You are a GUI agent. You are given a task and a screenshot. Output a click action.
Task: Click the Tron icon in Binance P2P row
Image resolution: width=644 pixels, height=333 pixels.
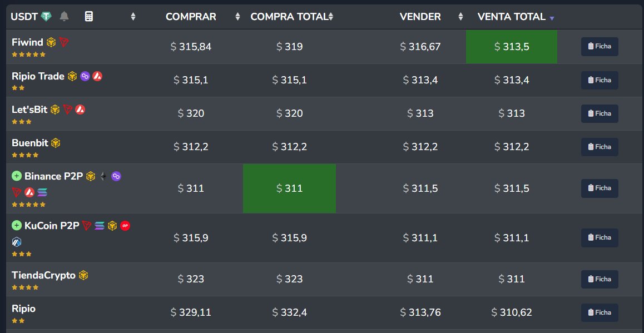coord(17,192)
